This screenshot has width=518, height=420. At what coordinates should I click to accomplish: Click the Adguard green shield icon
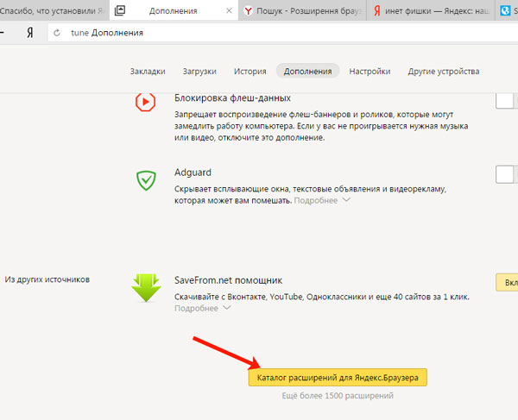click(145, 180)
